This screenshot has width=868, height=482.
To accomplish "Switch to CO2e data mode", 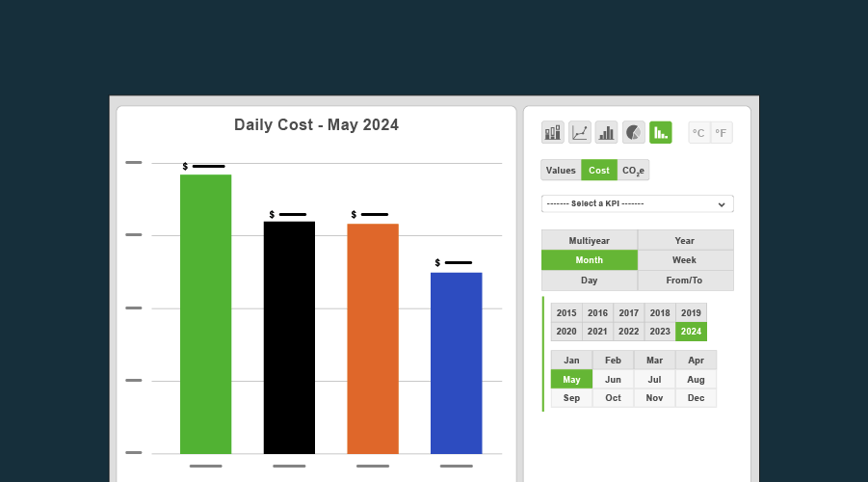I will [633, 170].
